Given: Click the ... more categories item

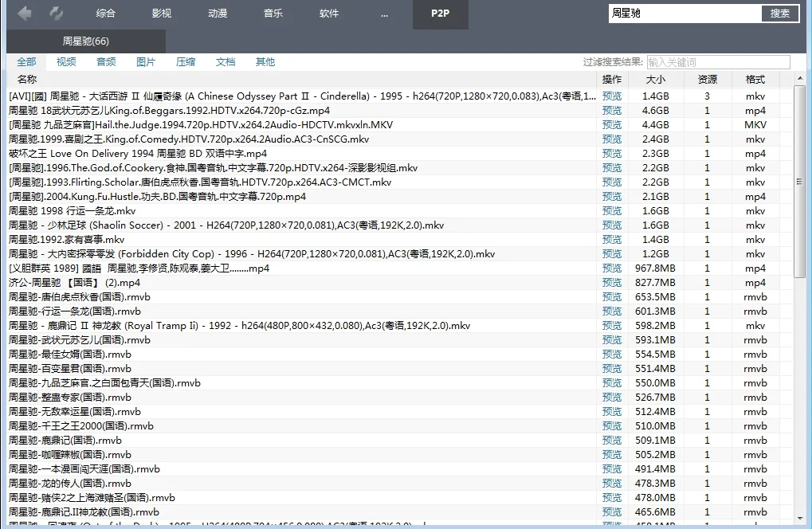Looking at the screenshot, I should pos(384,14).
